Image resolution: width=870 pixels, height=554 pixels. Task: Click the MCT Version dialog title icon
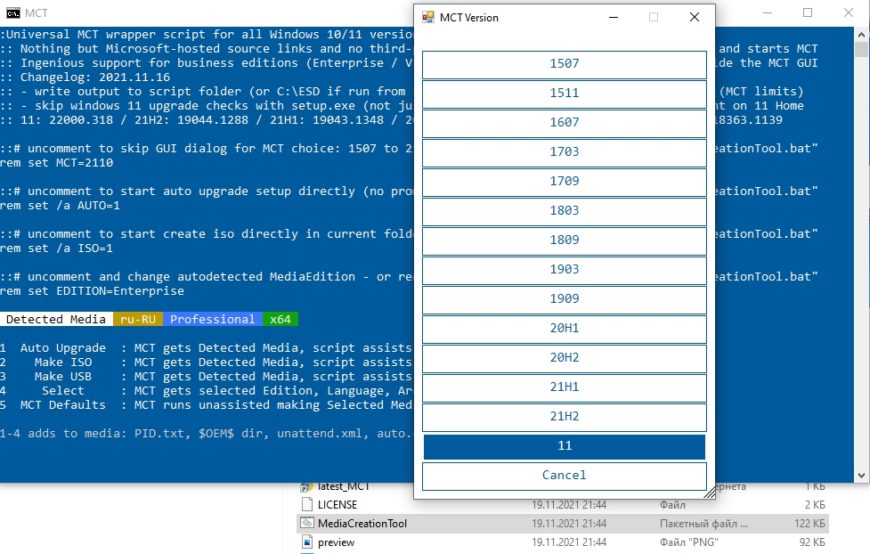[429, 17]
